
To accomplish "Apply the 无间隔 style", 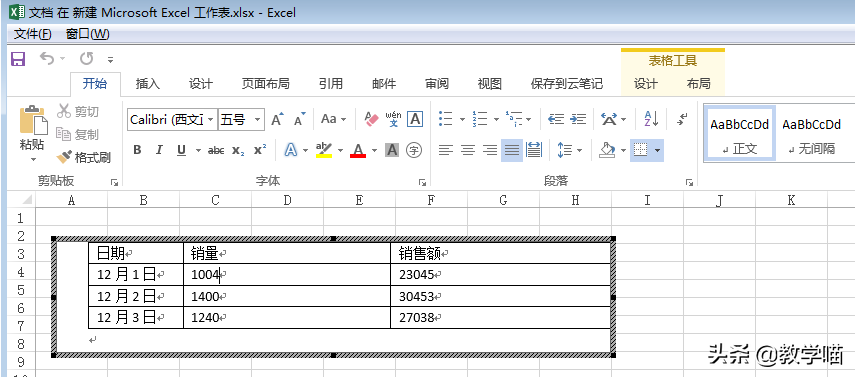I will [811, 134].
